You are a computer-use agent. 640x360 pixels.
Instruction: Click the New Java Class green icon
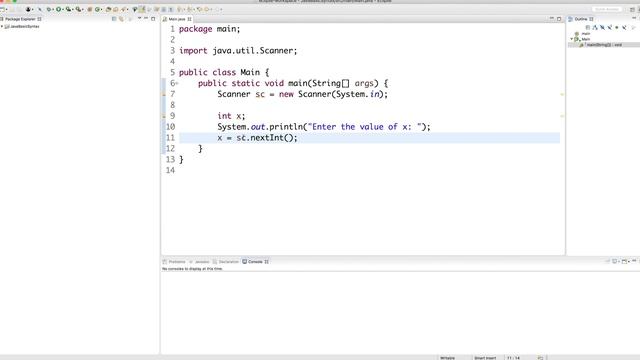(x=97, y=9)
